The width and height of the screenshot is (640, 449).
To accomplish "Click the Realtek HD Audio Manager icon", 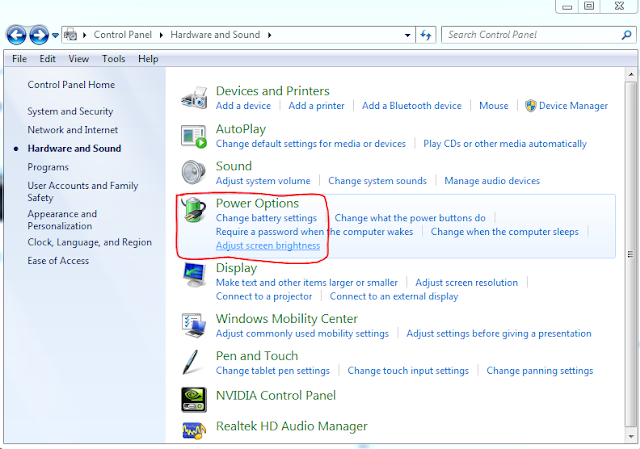I will 194,430.
